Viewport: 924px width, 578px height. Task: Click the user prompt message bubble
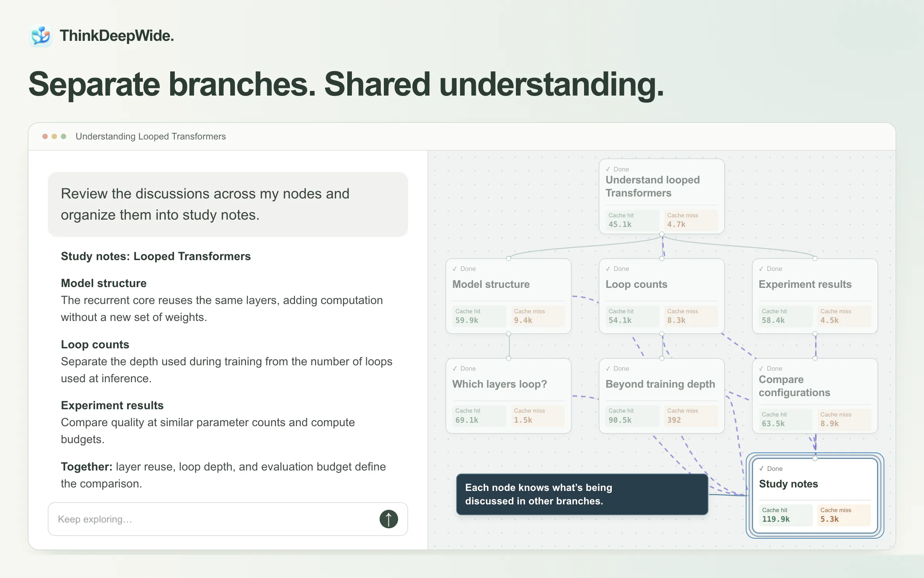228,204
